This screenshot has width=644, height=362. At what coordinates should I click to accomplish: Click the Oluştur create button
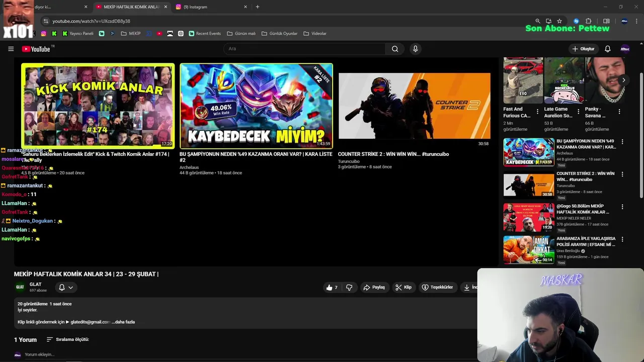pos(583,49)
